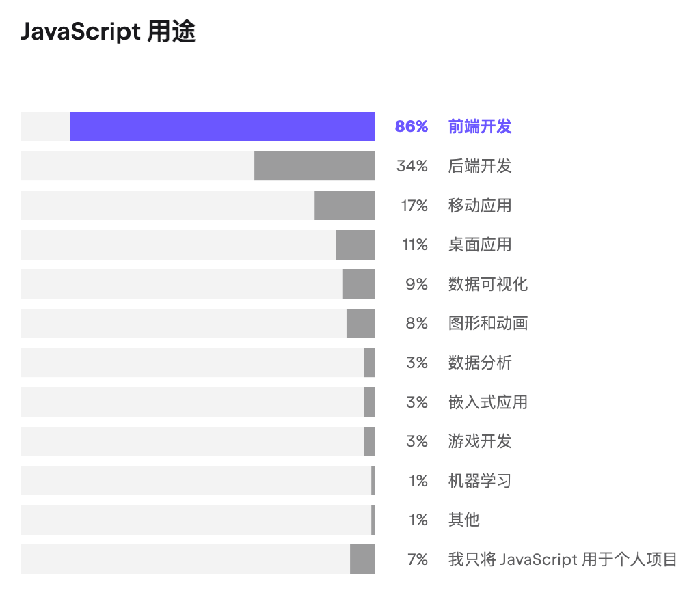
Task: Click the 嵌入式应用 label
Action: pyautogui.click(x=488, y=402)
